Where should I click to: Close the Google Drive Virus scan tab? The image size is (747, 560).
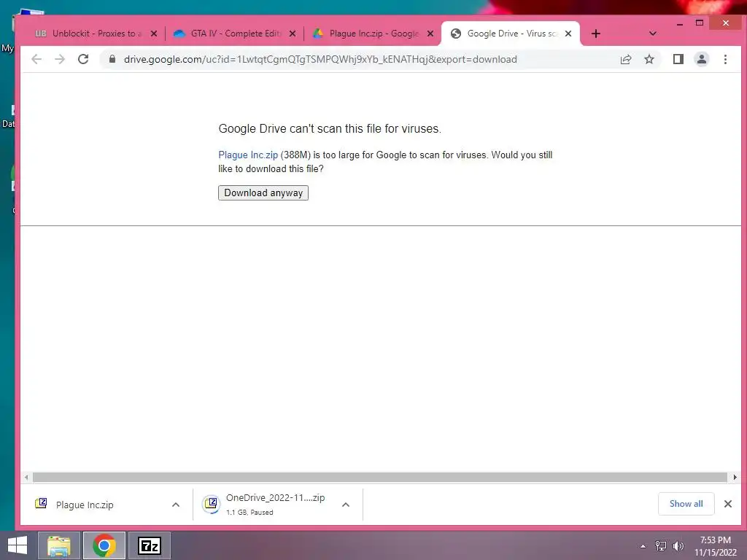coord(568,34)
